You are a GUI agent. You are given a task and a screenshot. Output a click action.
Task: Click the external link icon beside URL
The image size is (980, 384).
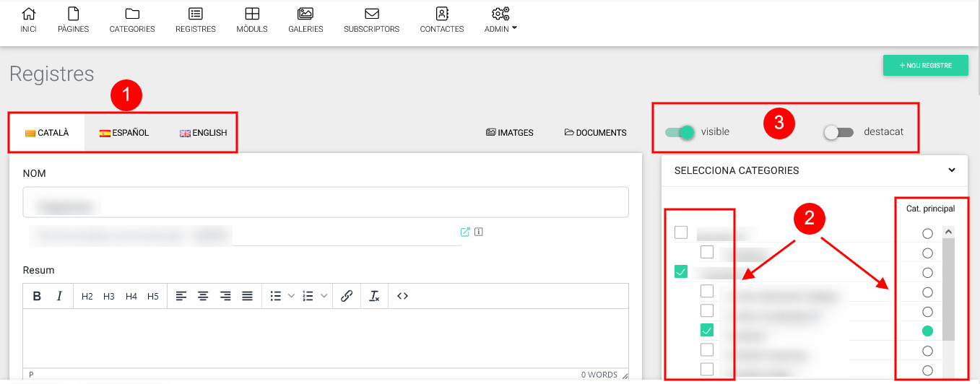pyautogui.click(x=465, y=232)
